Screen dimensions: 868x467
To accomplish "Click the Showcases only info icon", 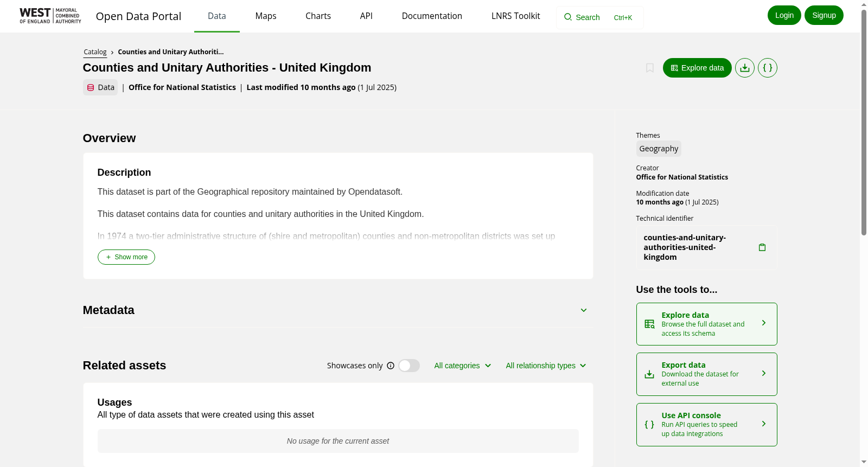I will (x=391, y=366).
